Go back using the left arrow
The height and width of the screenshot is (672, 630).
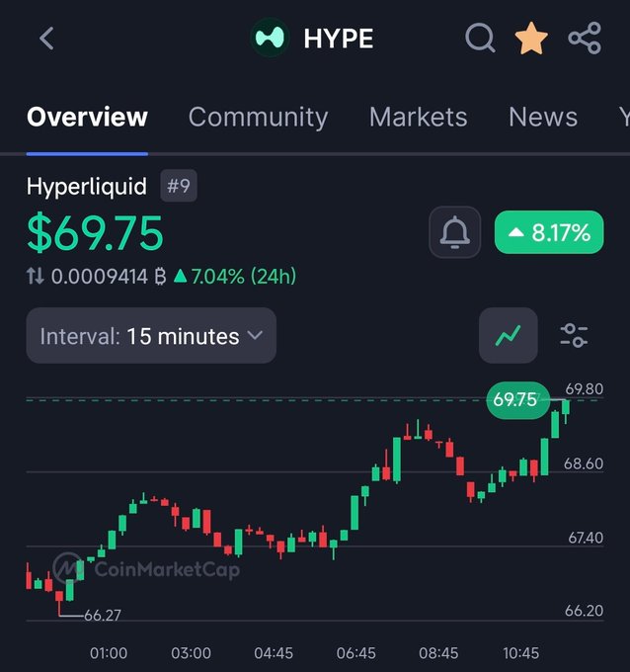pyautogui.click(x=46, y=39)
